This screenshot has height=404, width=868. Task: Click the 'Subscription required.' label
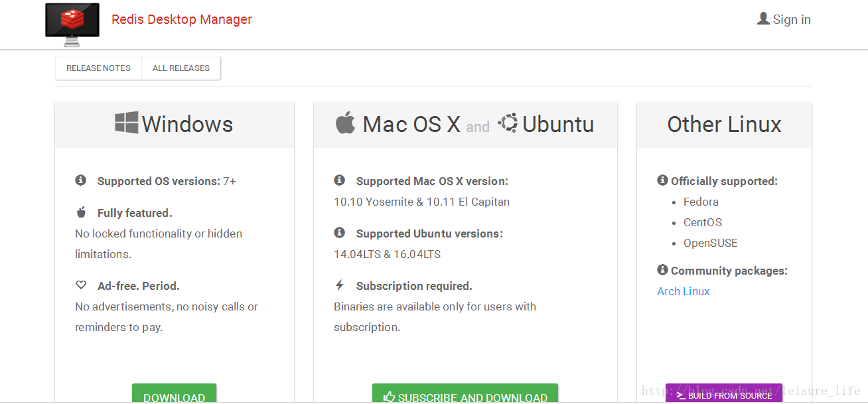[414, 286]
